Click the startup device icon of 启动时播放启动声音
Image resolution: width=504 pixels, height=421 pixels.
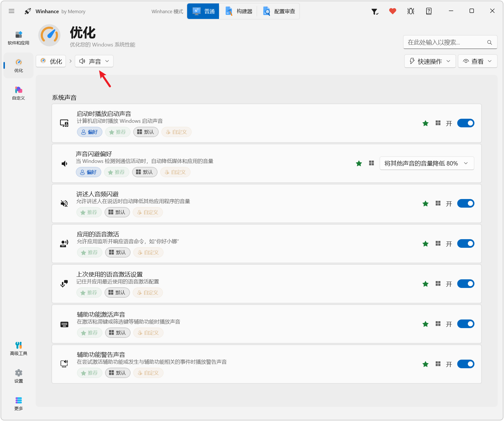coord(64,123)
